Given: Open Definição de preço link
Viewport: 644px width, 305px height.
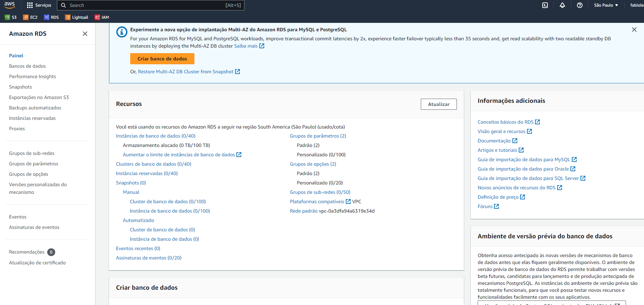Looking at the screenshot, I should 501,197.
